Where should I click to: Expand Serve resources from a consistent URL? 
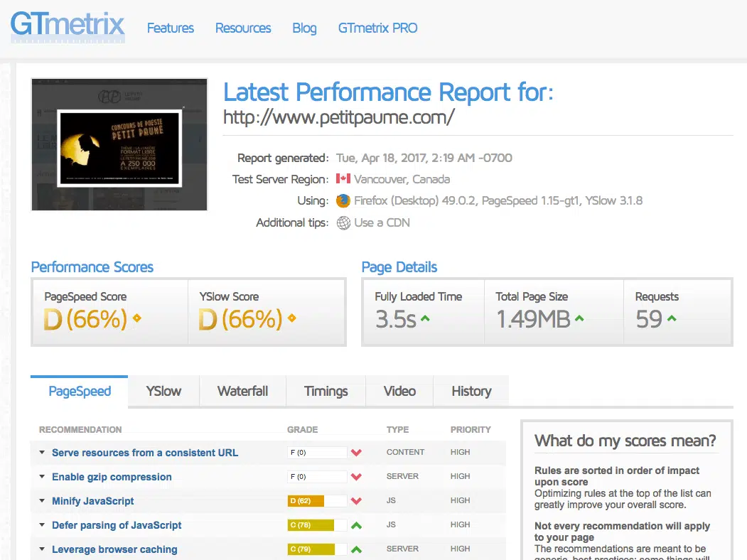pyautogui.click(x=42, y=453)
